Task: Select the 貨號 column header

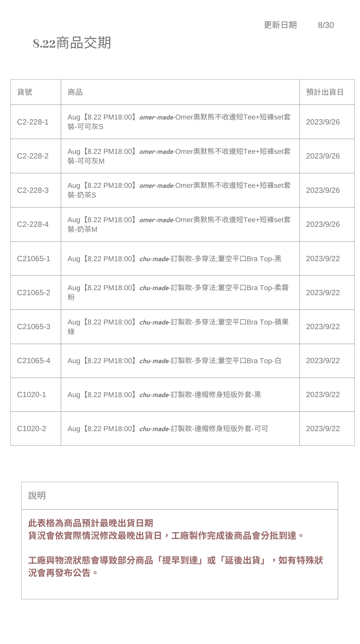Action: [25, 92]
